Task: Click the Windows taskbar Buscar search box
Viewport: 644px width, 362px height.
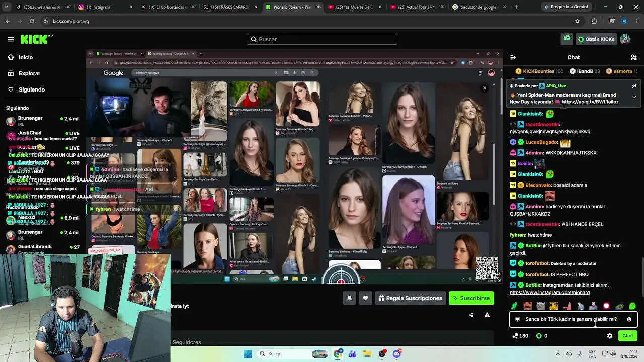Action: tap(293, 354)
